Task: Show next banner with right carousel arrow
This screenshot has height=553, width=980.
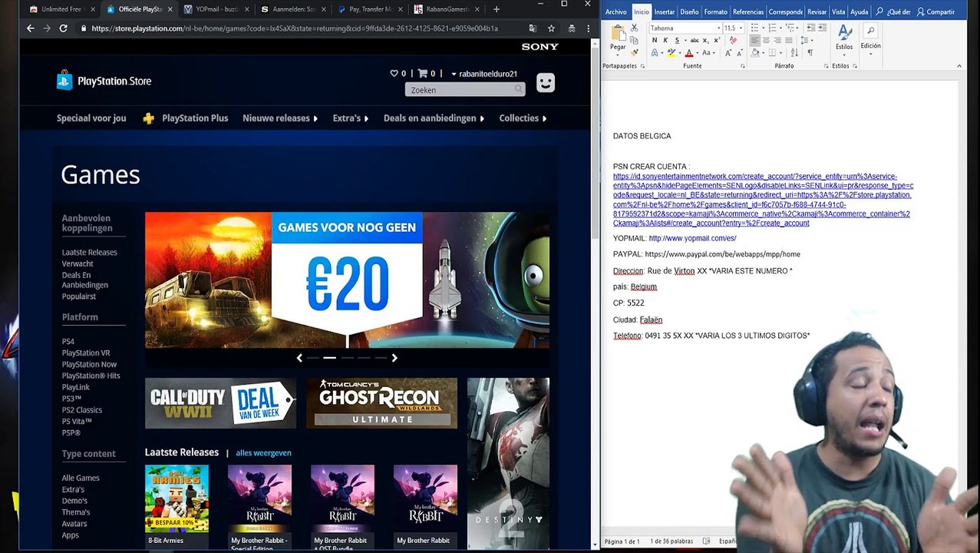Action: [394, 358]
